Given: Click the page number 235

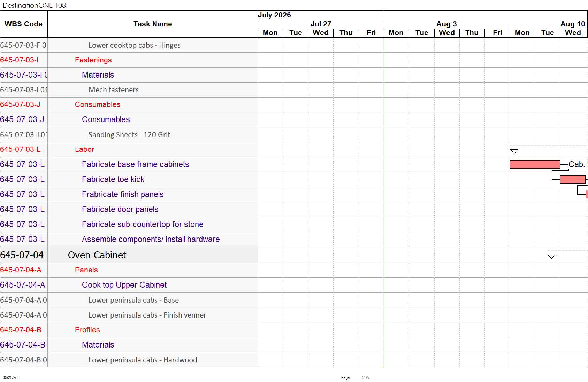Looking at the screenshot, I should point(365,377).
